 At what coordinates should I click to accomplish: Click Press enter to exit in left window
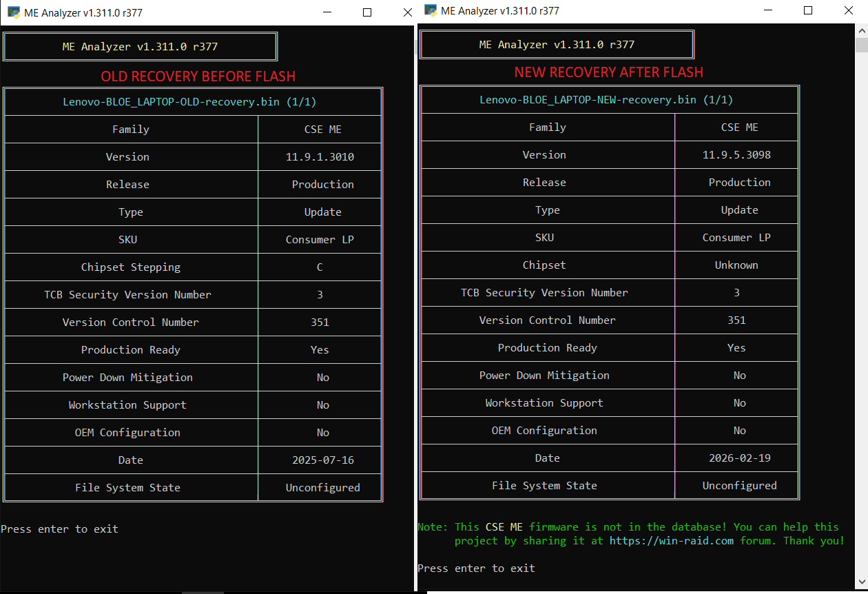[x=59, y=529]
